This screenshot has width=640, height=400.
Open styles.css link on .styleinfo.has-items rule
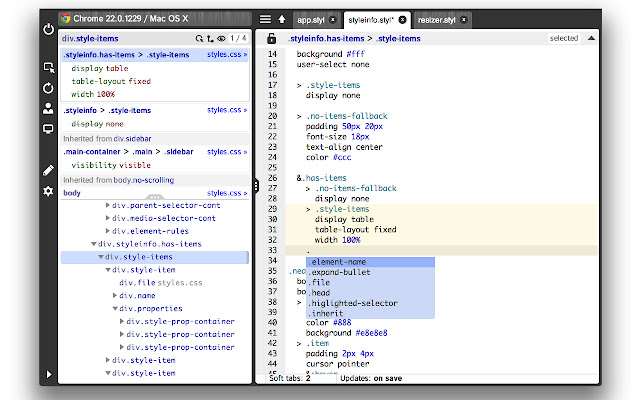pos(227,54)
